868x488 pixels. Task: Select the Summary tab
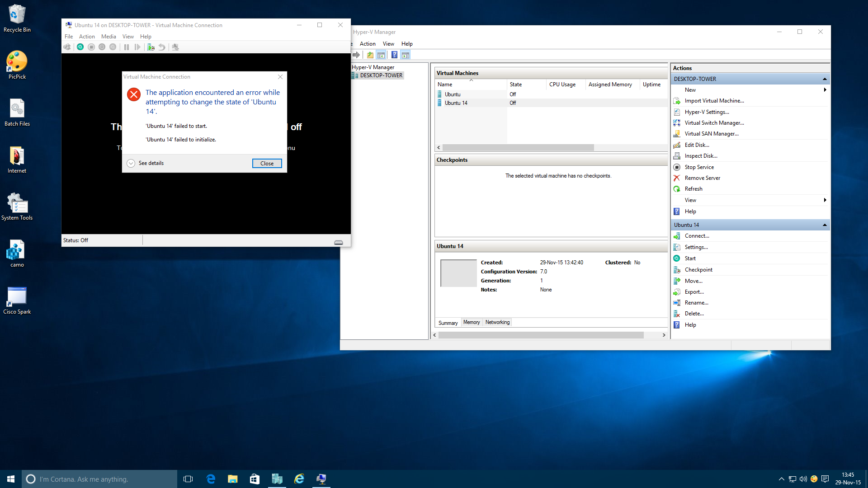coord(448,323)
